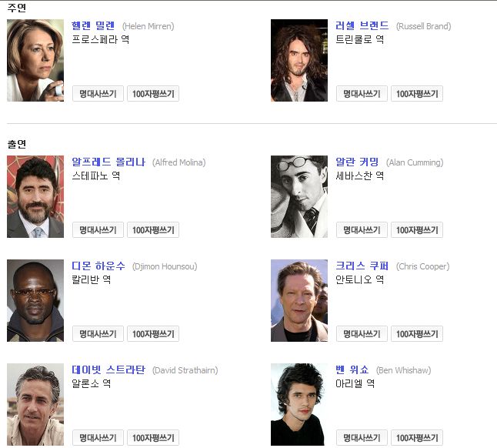497x448 pixels.
Task: Open Russell Brand's profile photo thumbnail
Action: (299, 60)
